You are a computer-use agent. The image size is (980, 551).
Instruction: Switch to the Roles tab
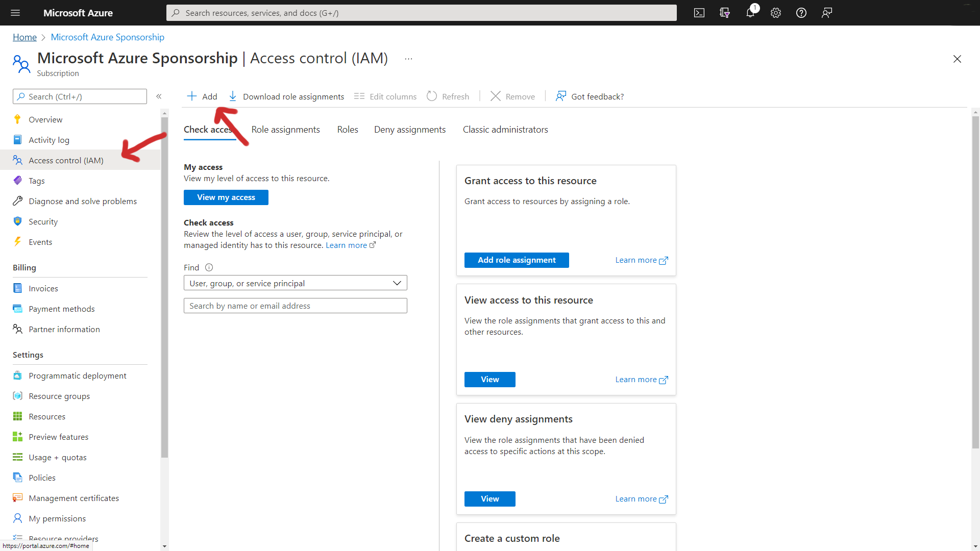pyautogui.click(x=348, y=130)
